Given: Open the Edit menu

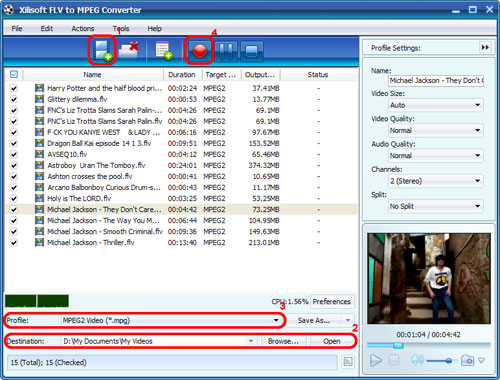Looking at the screenshot, I should click(x=47, y=29).
